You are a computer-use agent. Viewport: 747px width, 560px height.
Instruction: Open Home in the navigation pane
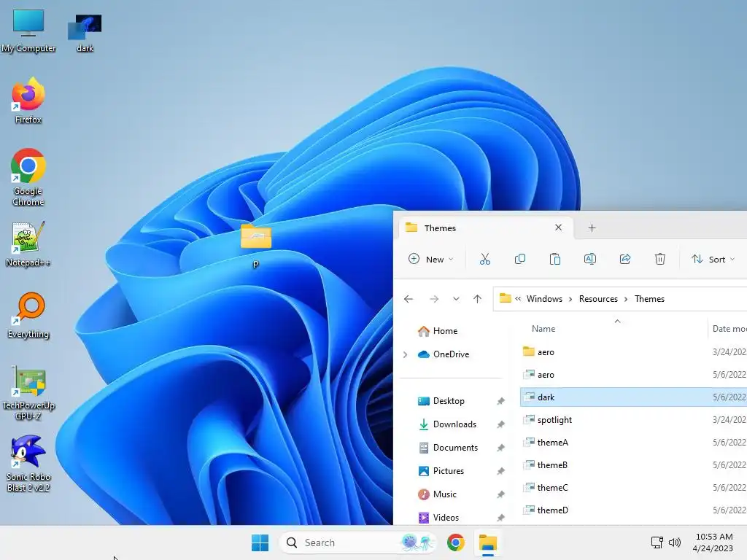click(438, 331)
